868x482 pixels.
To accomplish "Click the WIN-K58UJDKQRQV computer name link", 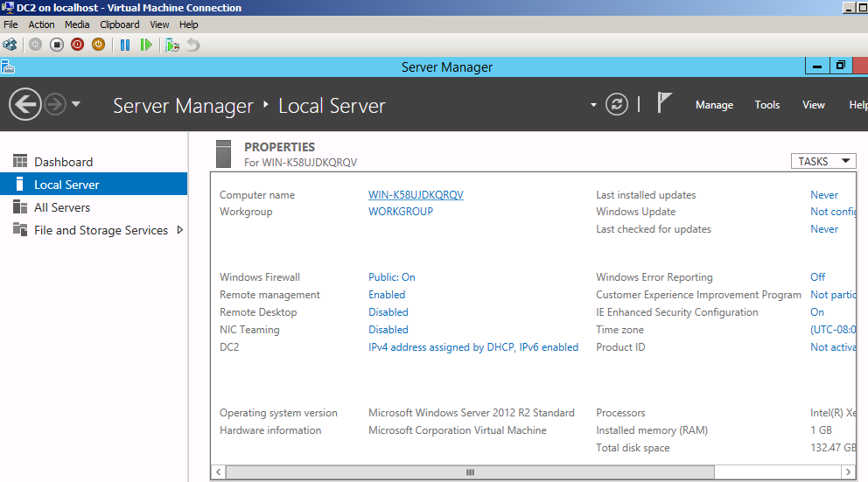I will coord(416,195).
